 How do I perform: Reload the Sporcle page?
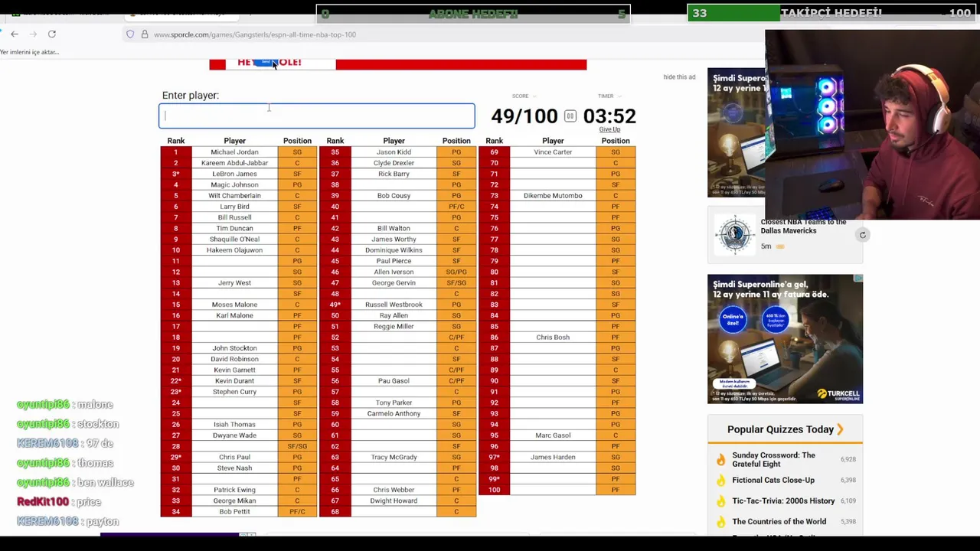coord(52,34)
